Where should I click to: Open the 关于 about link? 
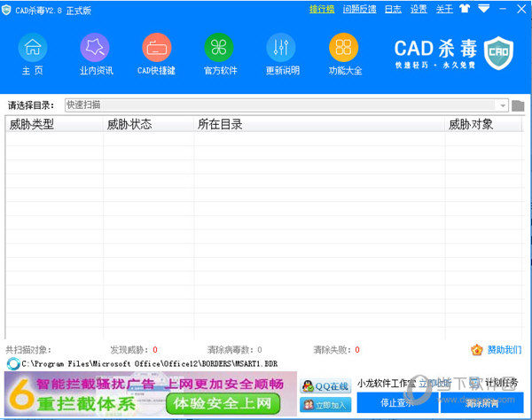(444, 9)
